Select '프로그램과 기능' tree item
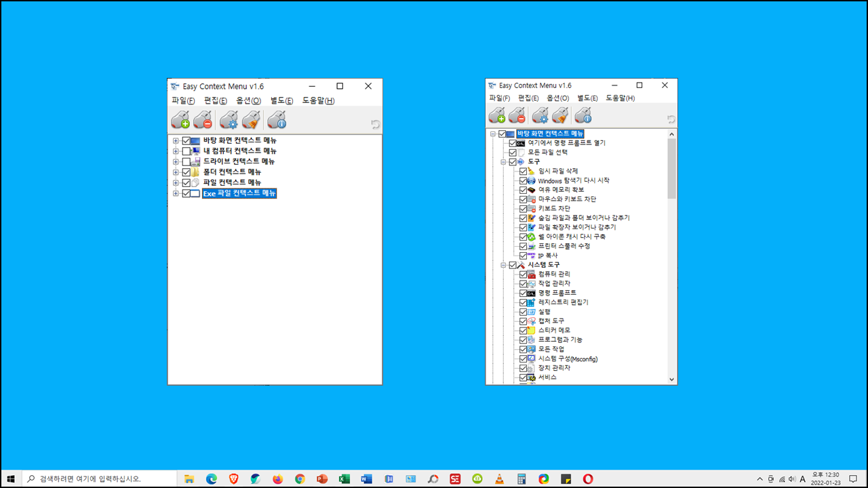The height and width of the screenshot is (488, 868). [560, 340]
